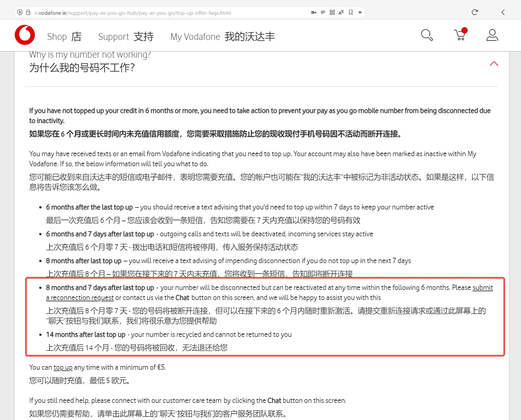Click the browser back arrow

click(503, 12)
